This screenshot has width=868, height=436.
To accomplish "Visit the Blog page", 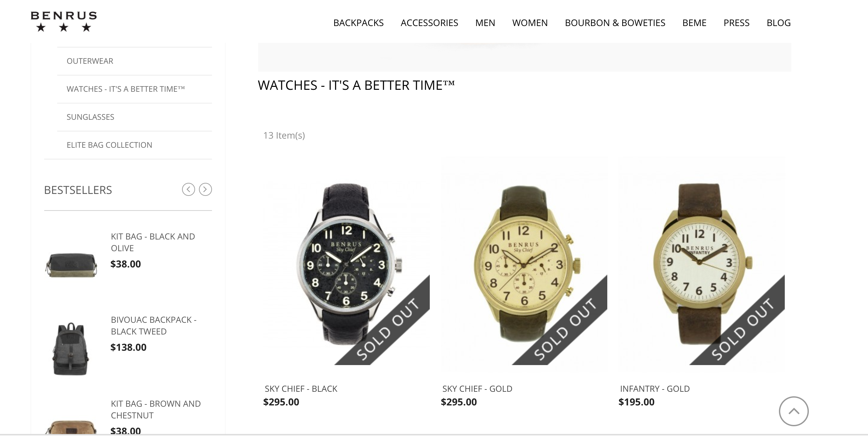I will [x=778, y=23].
